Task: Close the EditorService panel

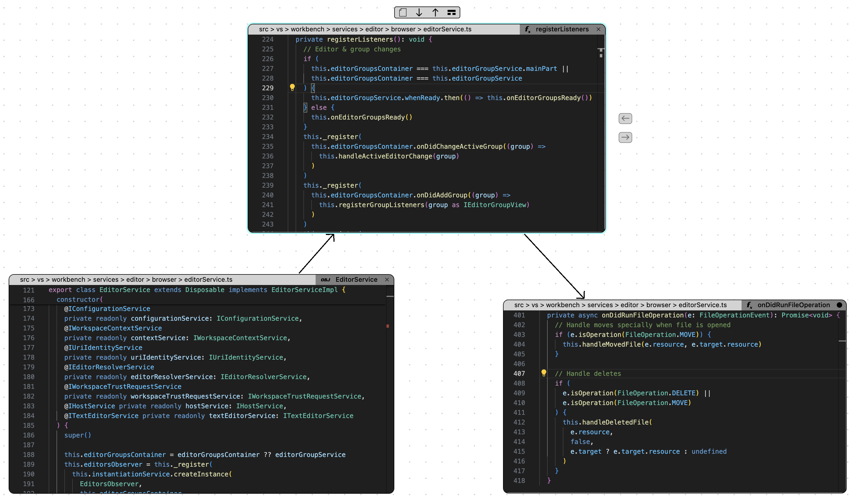Action: [387, 280]
